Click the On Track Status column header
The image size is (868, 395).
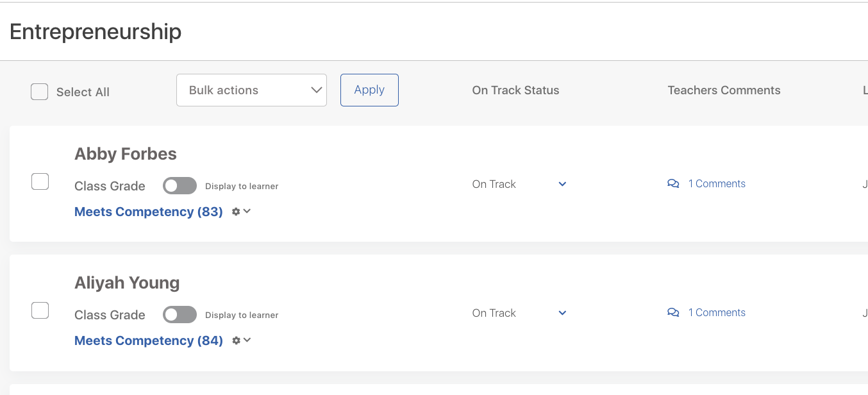pyautogui.click(x=515, y=90)
